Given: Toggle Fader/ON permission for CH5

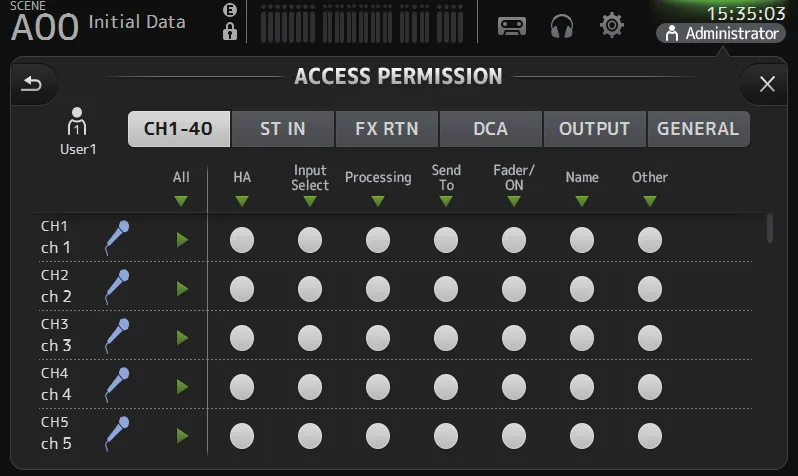Looking at the screenshot, I should tap(514, 436).
